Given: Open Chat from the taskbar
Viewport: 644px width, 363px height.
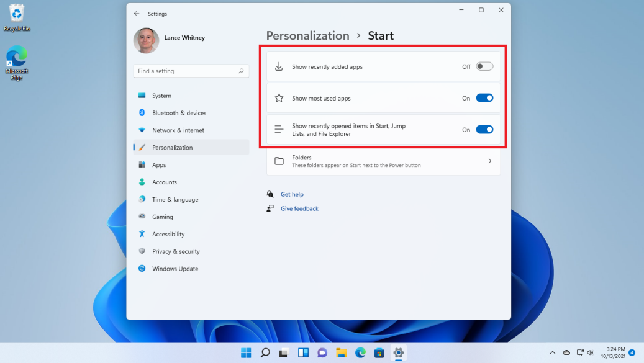Looking at the screenshot, I should pos(322,352).
